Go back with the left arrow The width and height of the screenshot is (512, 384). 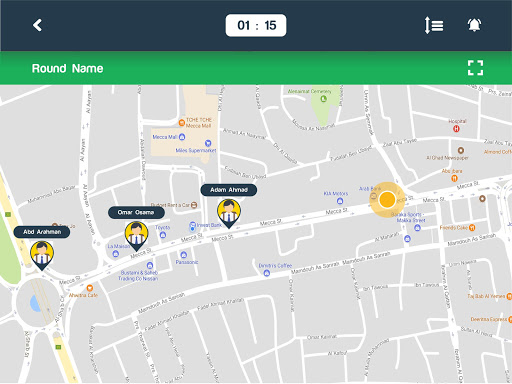tap(37, 25)
